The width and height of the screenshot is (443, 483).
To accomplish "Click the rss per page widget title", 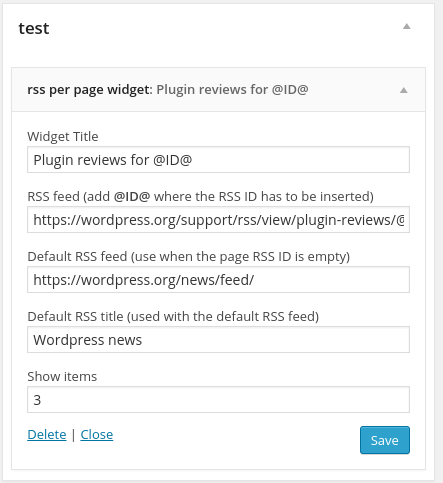I will (x=88, y=90).
